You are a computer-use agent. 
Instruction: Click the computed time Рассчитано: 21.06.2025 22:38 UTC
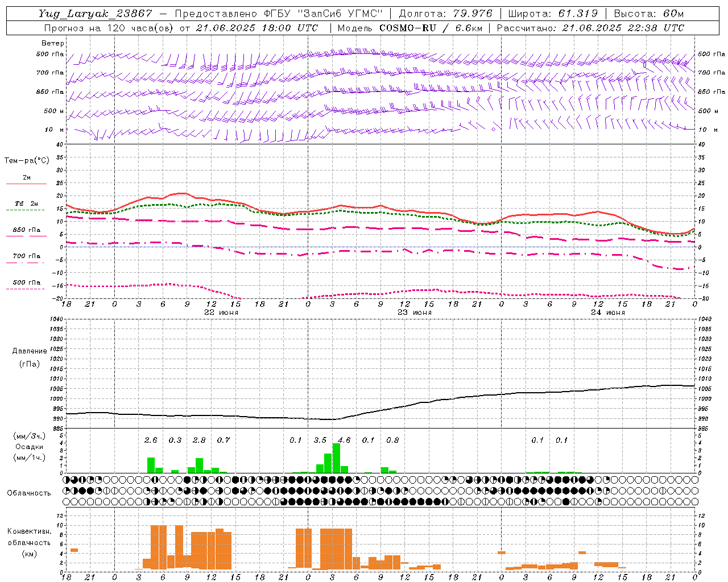click(590, 28)
